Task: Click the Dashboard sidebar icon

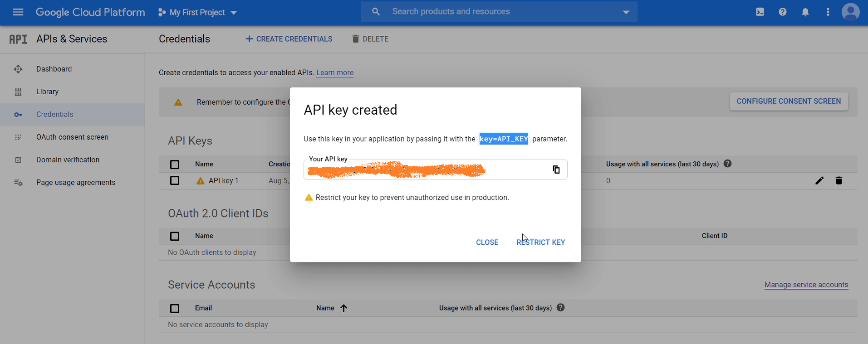Action: coord(18,69)
